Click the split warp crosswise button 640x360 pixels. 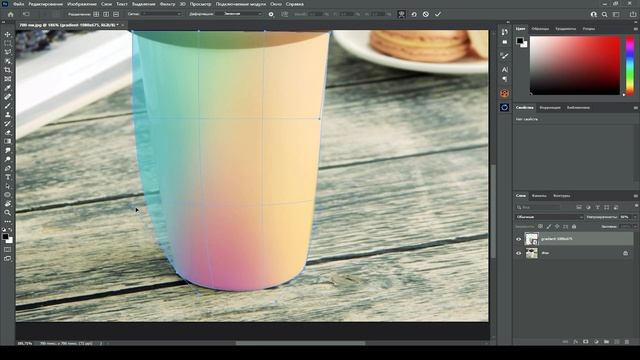coord(96,14)
